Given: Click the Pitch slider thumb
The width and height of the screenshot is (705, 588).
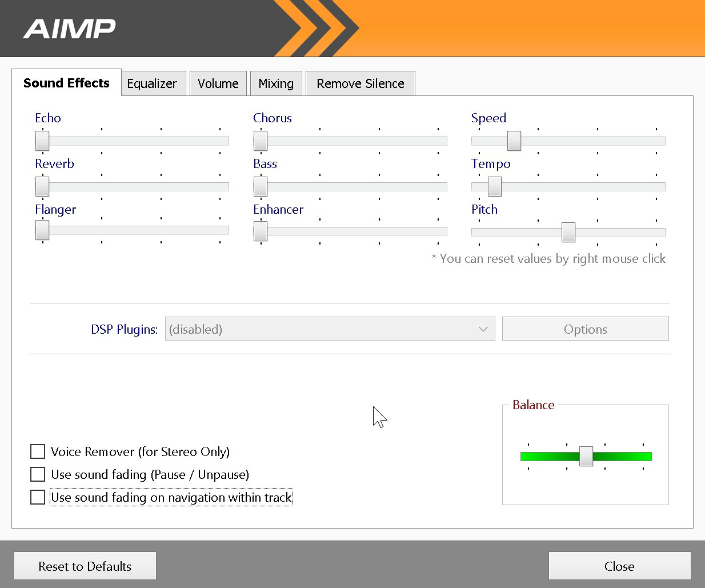Looking at the screenshot, I should click(568, 232).
